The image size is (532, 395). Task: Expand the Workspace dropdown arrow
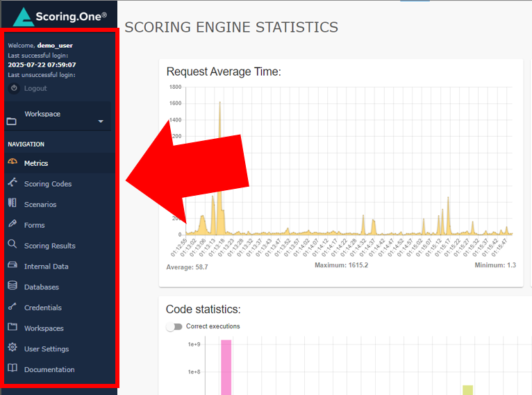101,121
